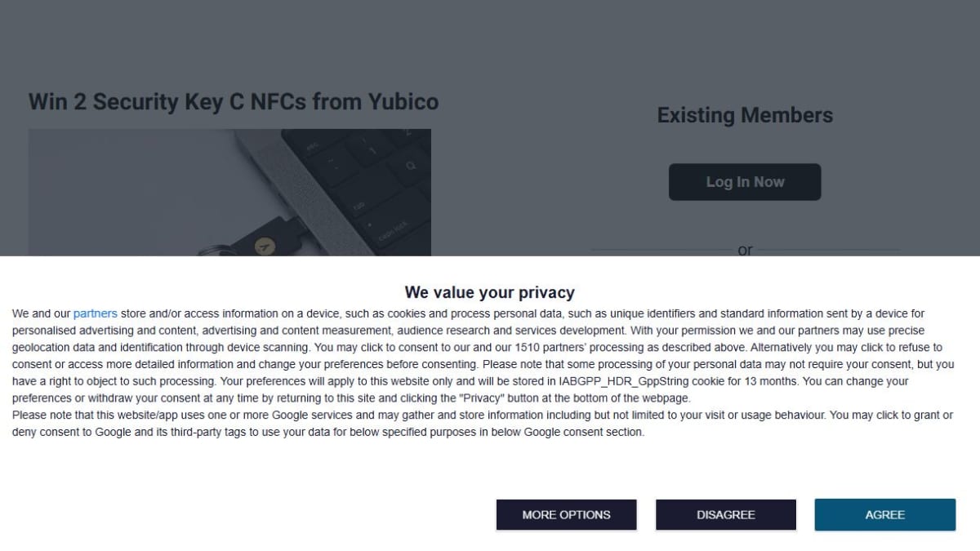Open MORE OPTIONS for privacy preferences
980x551 pixels.
(566, 514)
